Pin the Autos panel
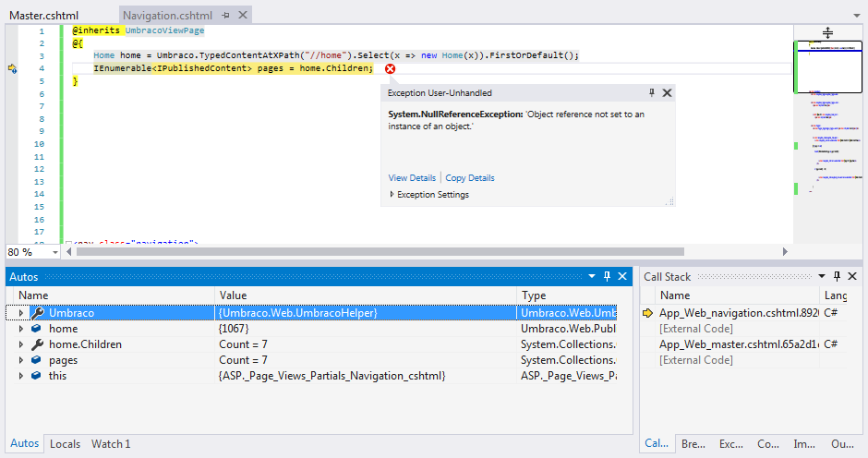This screenshot has height=458, width=868. (607, 276)
